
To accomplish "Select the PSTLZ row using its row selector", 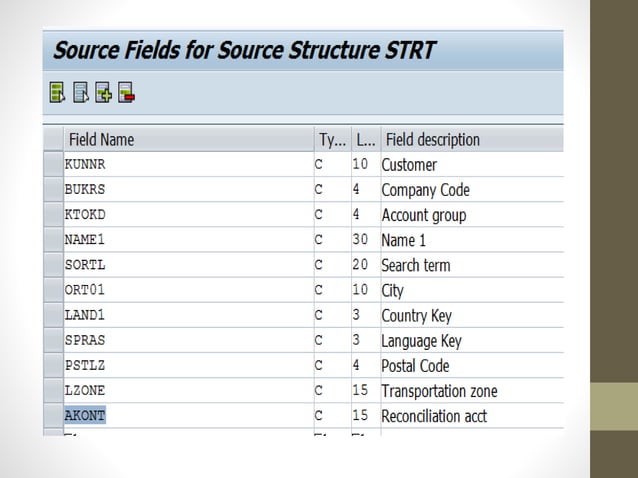I will [x=52, y=366].
